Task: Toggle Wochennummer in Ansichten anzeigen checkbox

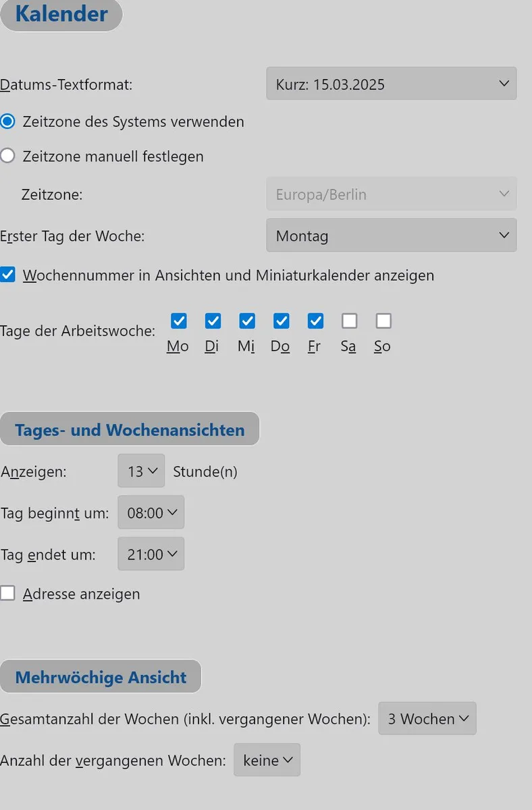Action: 7,275
